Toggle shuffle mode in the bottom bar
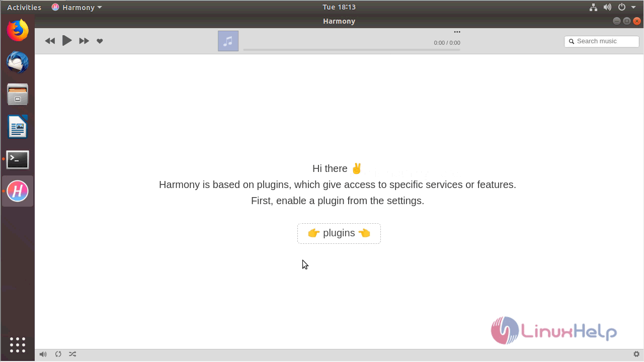 pos(72,354)
